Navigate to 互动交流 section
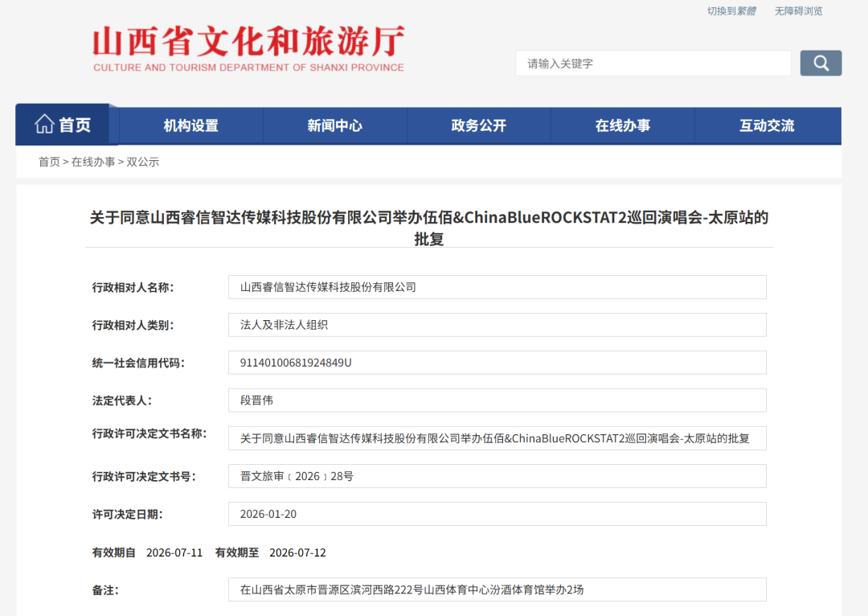This screenshot has height=616, width=868. pyautogui.click(x=767, y=125)
